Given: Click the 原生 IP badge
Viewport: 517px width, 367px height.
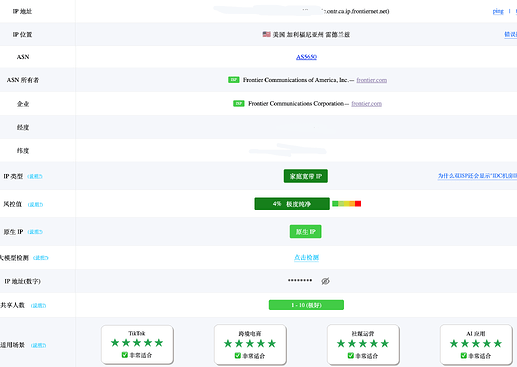Looking at the screenshot, I should pyautogui.click(x=306, y=231).
